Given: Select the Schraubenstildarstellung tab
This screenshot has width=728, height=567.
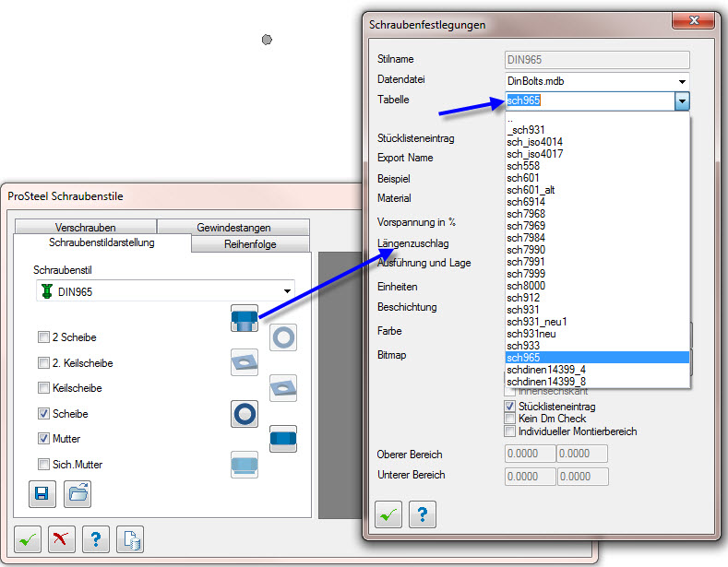Looking at the screenshot, I should tap(101, 242).
